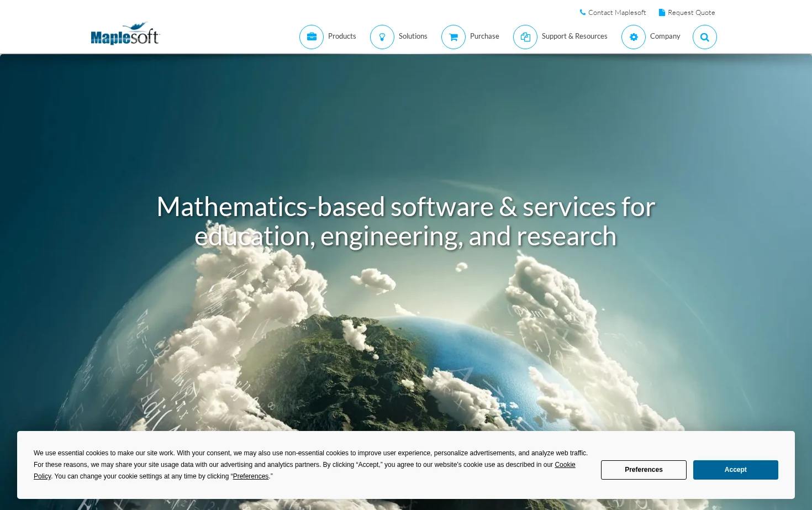812x510 pixels.
Task: Click the Products briefcase icon
Action: tap(312, 37)
